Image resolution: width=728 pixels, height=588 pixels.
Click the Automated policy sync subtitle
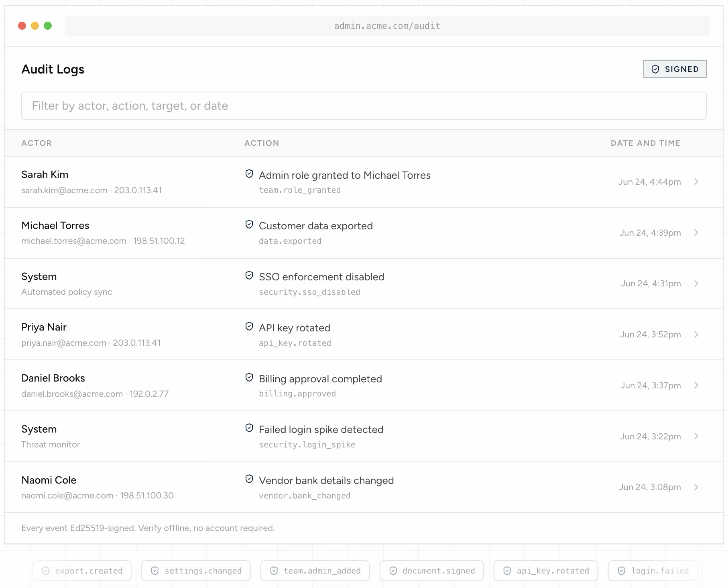67,292
